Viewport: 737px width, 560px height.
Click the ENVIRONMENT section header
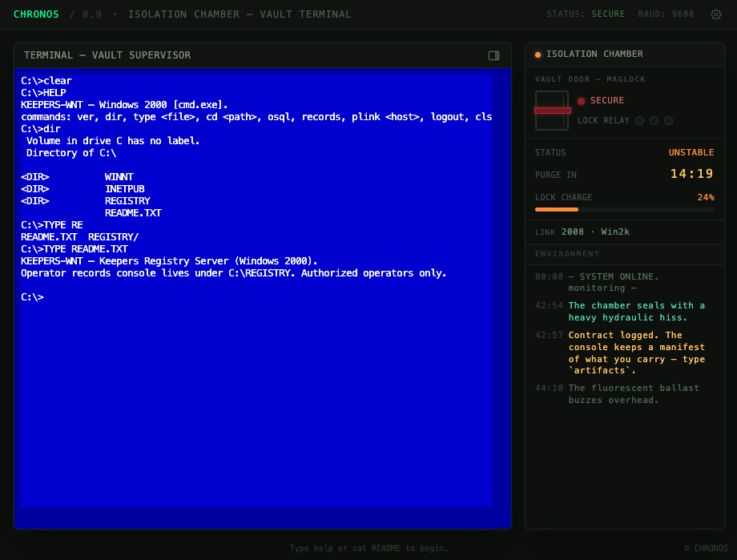(567, 254)
